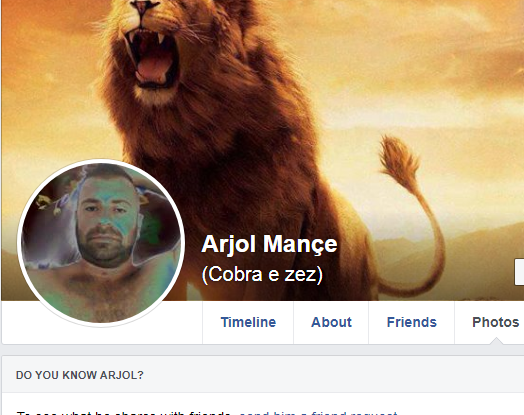Open the Timeline tab

(x=248, y=322)
